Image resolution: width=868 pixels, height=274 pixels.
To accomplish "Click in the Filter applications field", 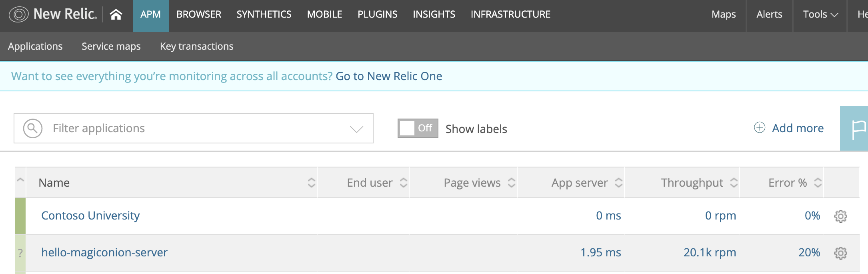I will click(194, 128).
